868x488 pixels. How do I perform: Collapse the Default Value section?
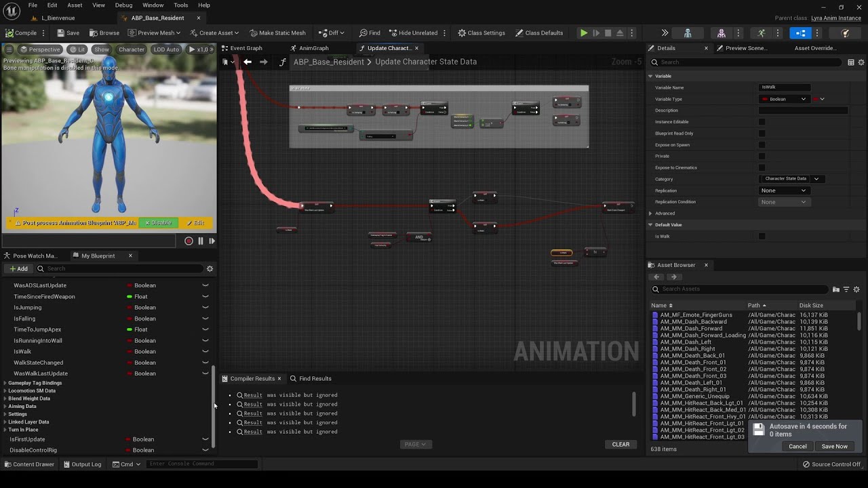click(651, 225)
